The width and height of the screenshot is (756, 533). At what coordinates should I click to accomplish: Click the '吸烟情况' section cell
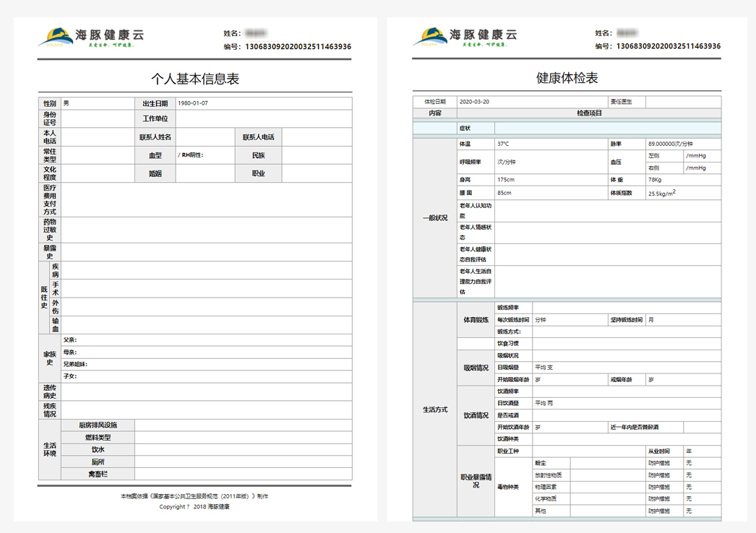tap(476, 368)
